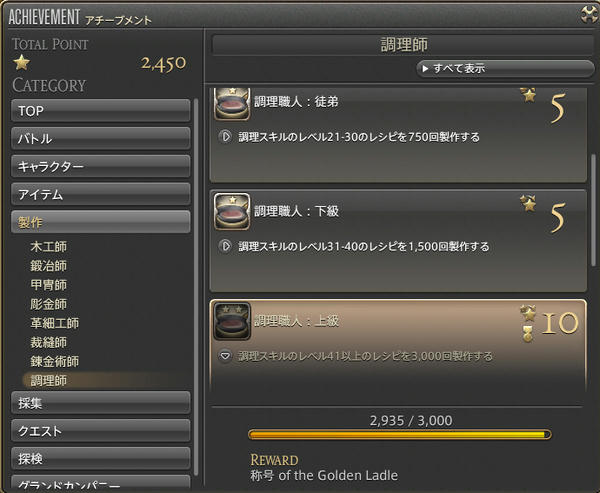
Task: Open the バトル category
Action: (101, 138)
